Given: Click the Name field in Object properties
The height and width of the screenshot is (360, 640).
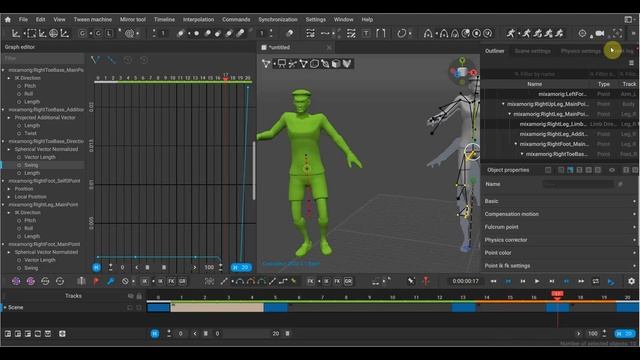Looking at the screenshot, I should tap(578, 184).
